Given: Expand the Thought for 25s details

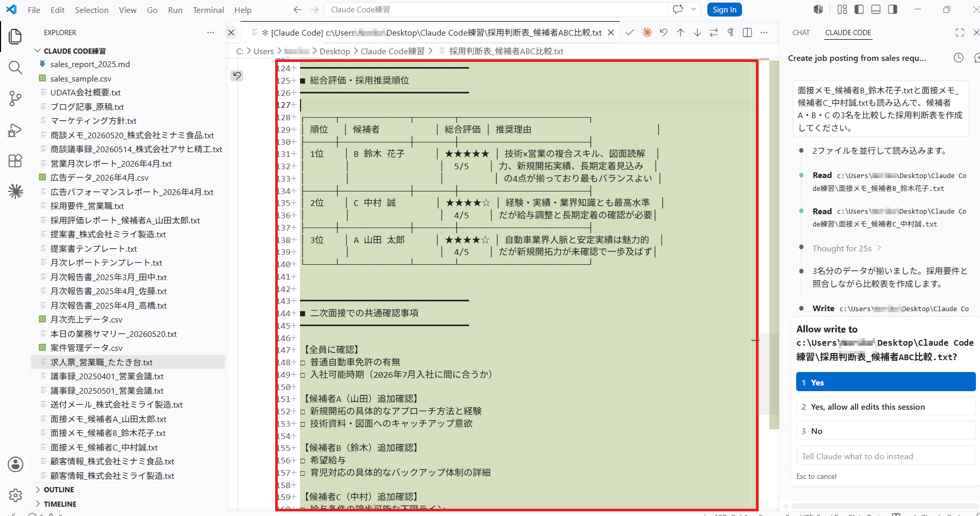Looking at the screenshot, I should click(847, 248).
